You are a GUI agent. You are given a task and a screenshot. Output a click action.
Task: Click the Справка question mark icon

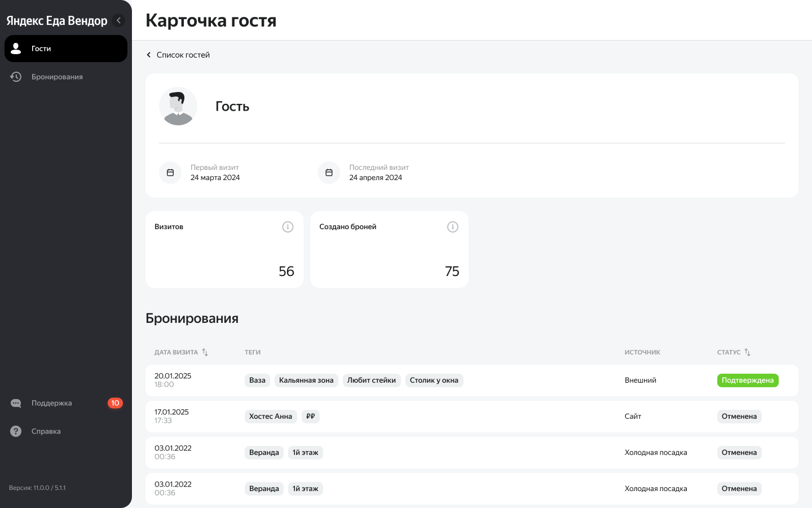(16, 431)
